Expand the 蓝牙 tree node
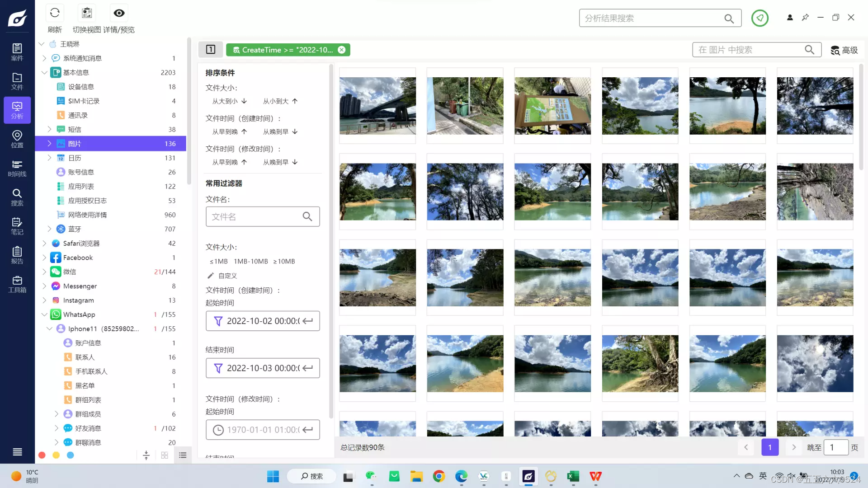 [49, 229]
